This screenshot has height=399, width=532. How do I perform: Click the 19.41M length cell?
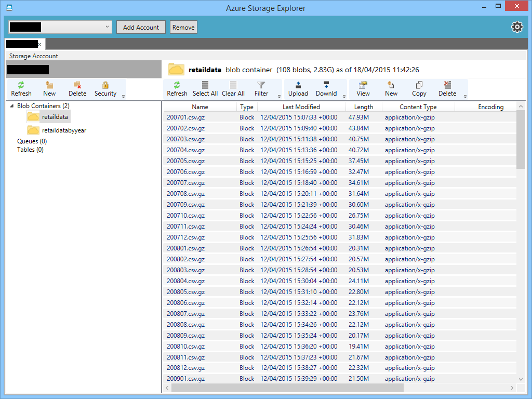[358, 347]
